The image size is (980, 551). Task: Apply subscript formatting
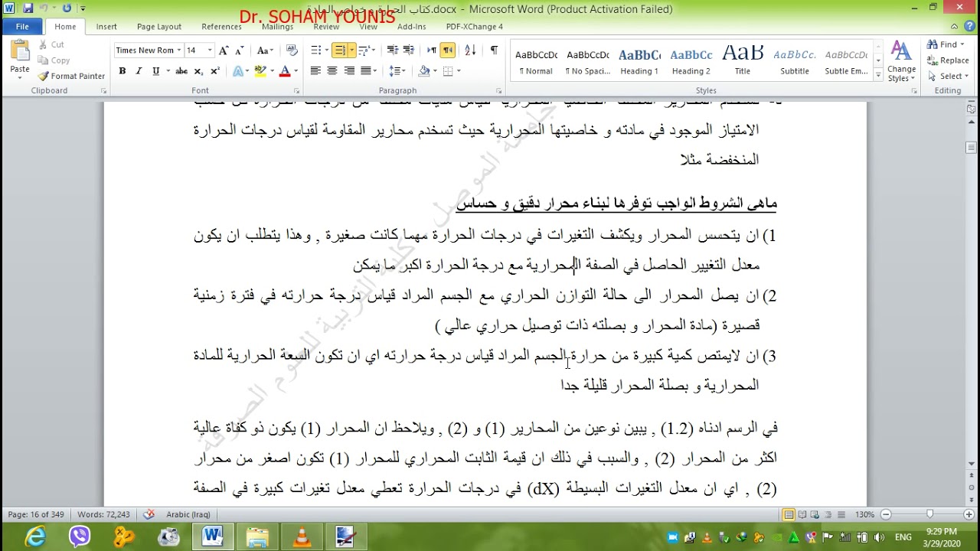198,71
